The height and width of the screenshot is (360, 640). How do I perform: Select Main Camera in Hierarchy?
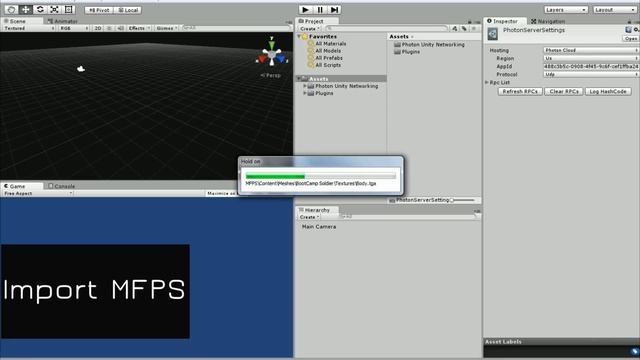click(x=319, y=227)
